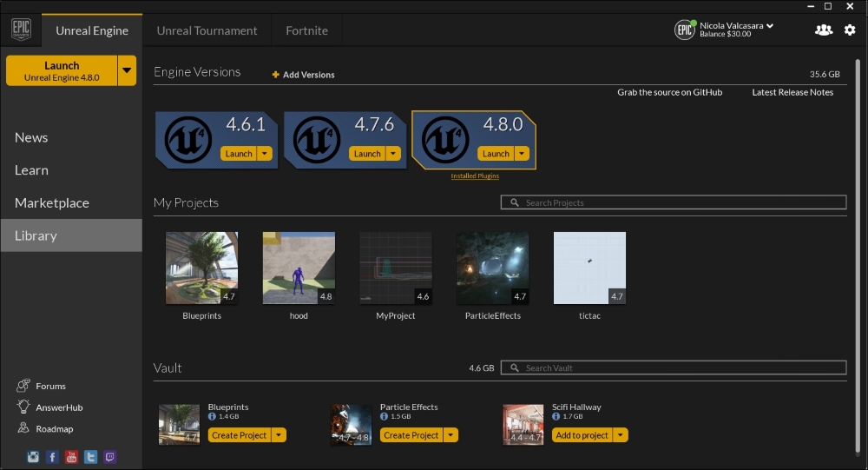Image resolution: width=868 pixels, height=470 pixels.
Task: Launch engine version 4.7.6
Action: click(367, 154)
